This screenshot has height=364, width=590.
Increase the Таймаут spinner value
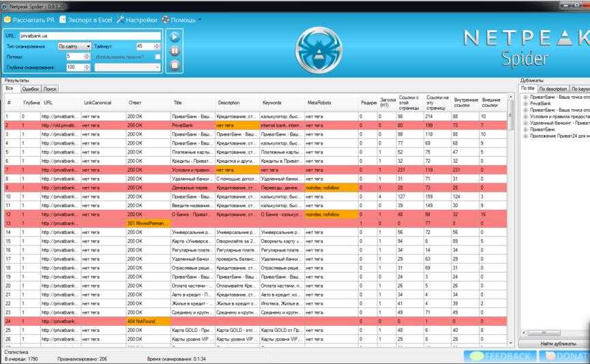tap(158, 44)
